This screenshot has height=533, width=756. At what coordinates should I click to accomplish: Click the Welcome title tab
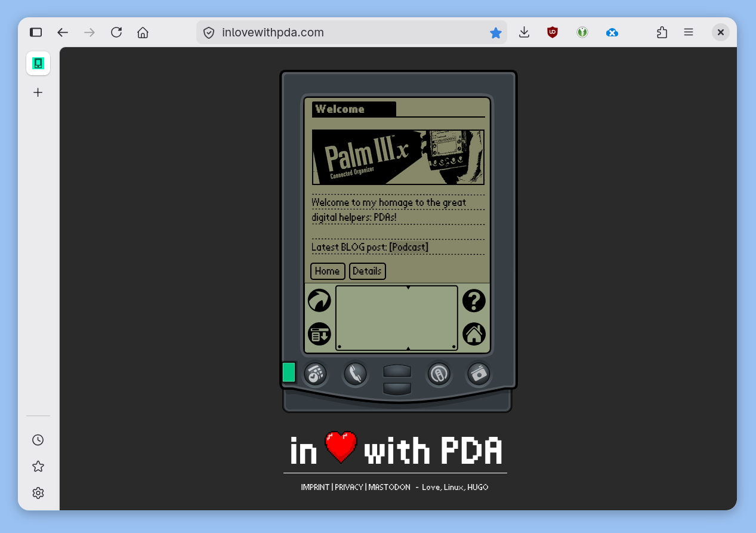(x=354, y=109)
